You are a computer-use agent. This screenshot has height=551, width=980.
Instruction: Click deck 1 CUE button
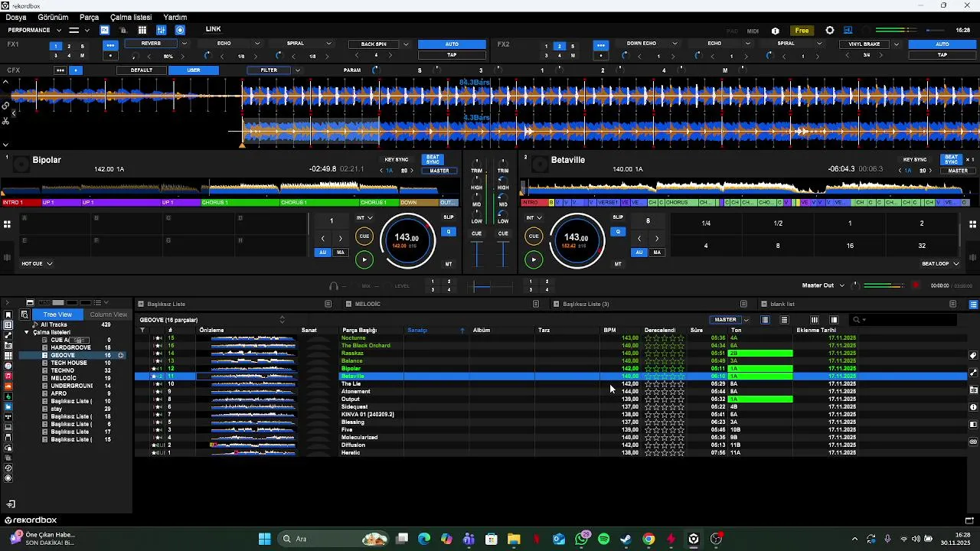tap(364, 236)
